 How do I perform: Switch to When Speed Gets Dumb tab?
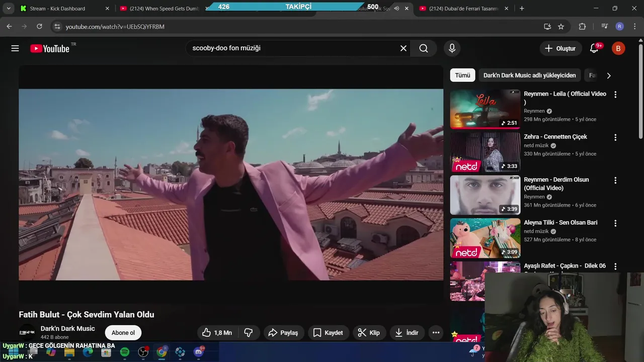[x=164, y=9]
